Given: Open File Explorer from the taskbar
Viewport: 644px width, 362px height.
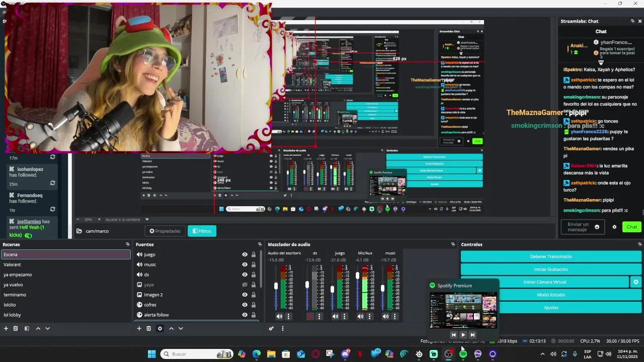Looking at the screenshot, I should (271, 354).
